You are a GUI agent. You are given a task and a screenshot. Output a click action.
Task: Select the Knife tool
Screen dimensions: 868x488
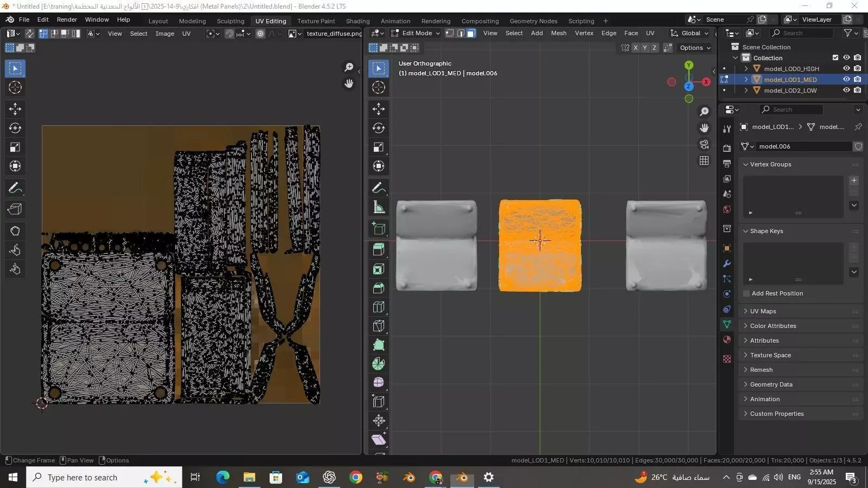coord(379,326)
